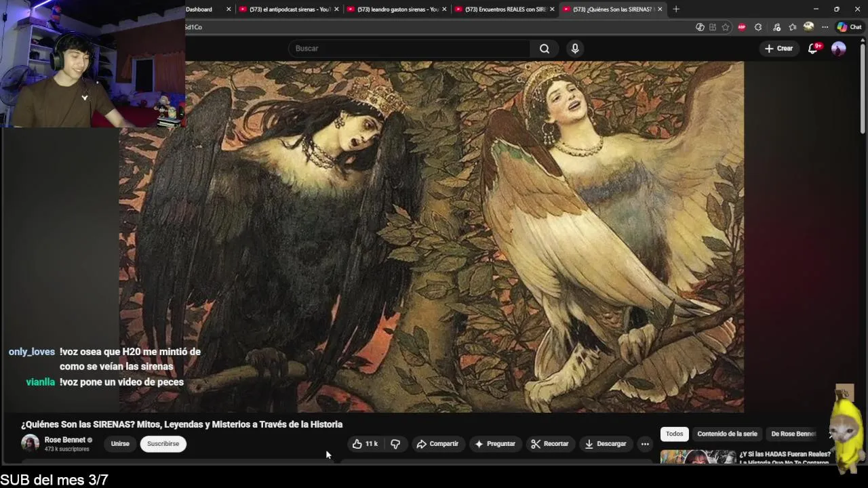The height and width of the screenshot is (488, 868).
Task: Open a new browser tab
Action: [676, 9]
